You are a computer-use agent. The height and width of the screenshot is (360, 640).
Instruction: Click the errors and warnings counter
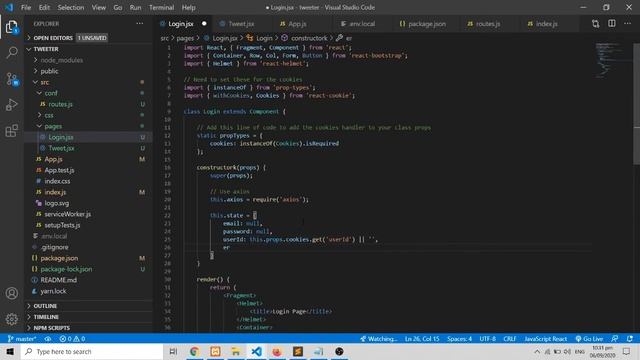click(72, 339)
